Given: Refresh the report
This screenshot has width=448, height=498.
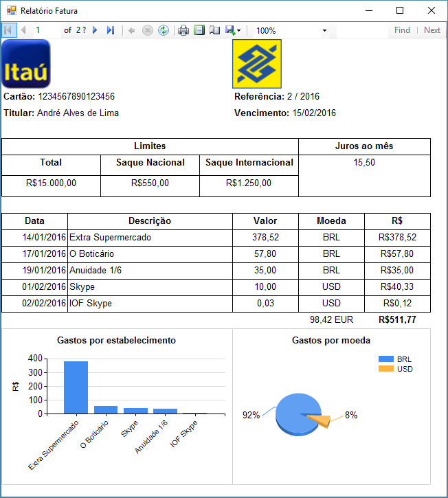Looking at the screenshot, I should click(163, 30).
